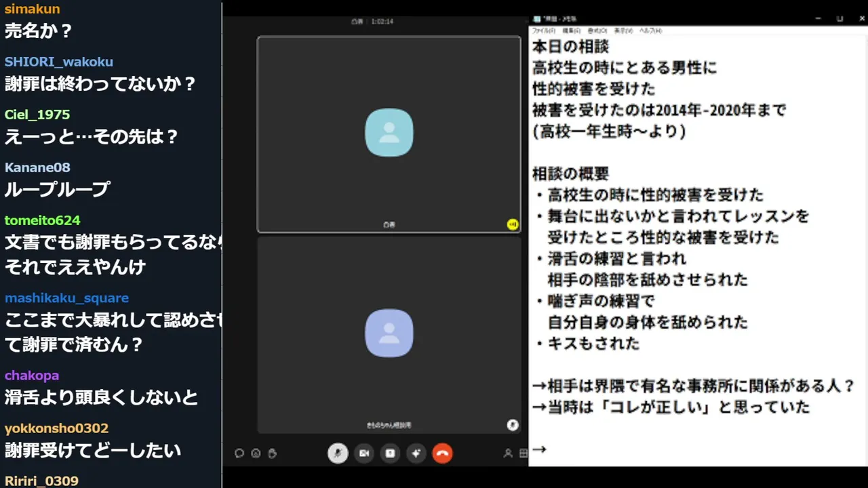Open the chat bubble icon in call toolbar
868x488 pixels.
point(239,453)
